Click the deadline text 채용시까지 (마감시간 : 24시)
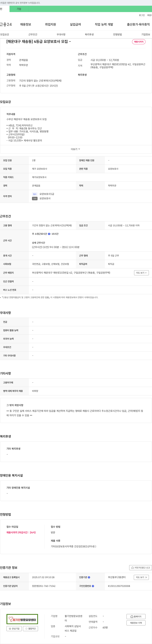The image size is (152, 644). (21, 532)
